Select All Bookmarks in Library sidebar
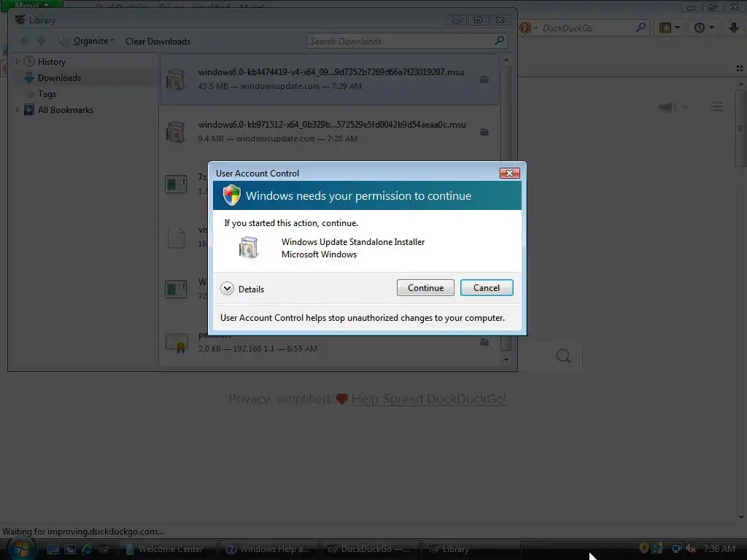This screenshot has width=747, height=560. tap(65, 110)
